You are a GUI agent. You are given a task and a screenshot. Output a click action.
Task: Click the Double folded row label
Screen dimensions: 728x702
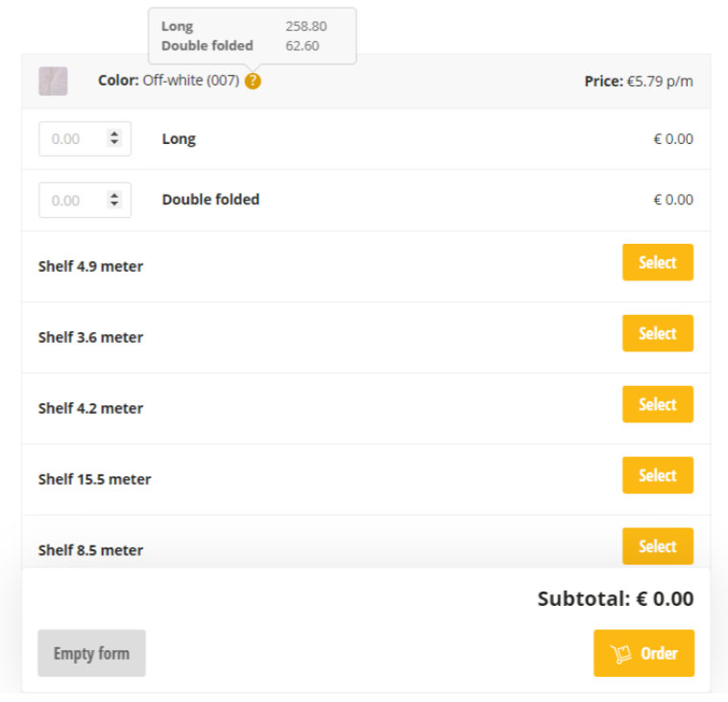point(210,200)
